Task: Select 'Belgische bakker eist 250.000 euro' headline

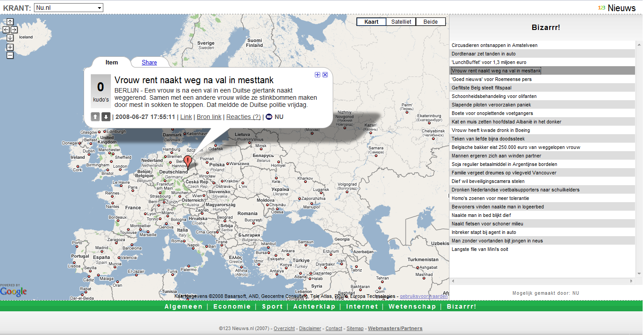Action: point(542,147)
